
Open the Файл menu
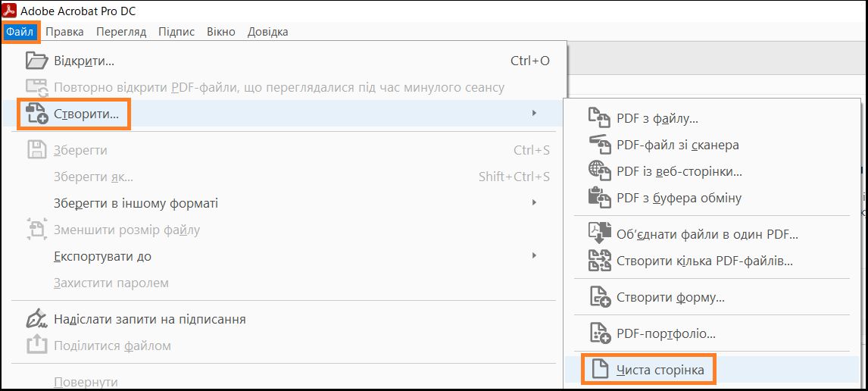point(20,32)
